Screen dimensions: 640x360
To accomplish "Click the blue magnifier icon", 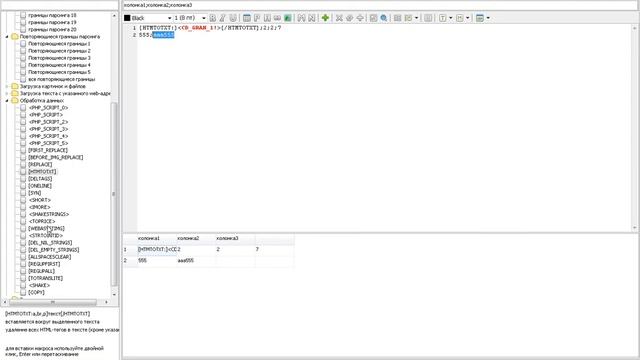I will pyautogui.click(x=384, y=18).
